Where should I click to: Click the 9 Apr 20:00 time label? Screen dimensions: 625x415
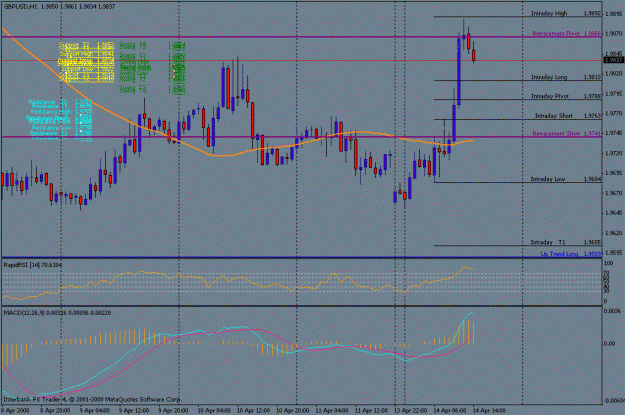coord(173,410)
